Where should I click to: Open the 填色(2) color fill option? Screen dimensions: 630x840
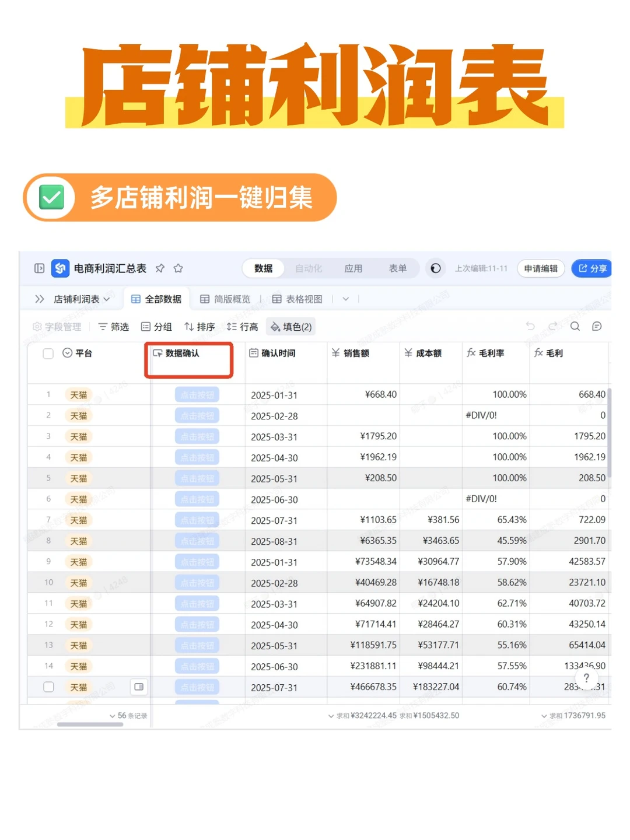291,327
